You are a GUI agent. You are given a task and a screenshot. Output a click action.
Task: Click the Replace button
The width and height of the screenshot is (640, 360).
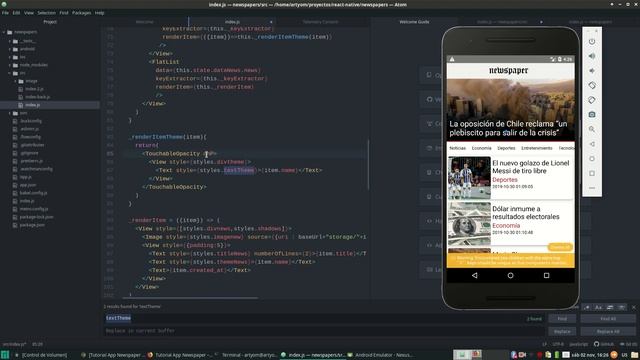562,331
